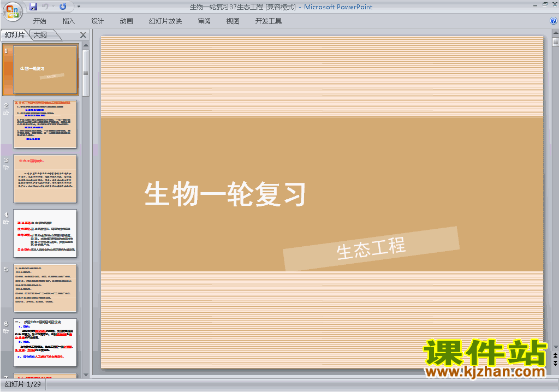This screenshot has width=559, height=392.
Task: Click the subtitle text 生态工程 on the slide
Action: [x=371, y=248]
